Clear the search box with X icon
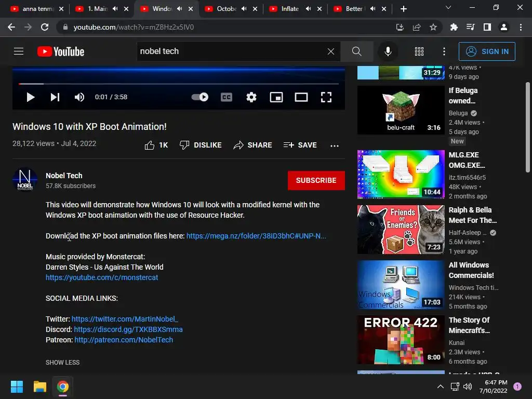This screenshot has width=532, height=399. 331,51
